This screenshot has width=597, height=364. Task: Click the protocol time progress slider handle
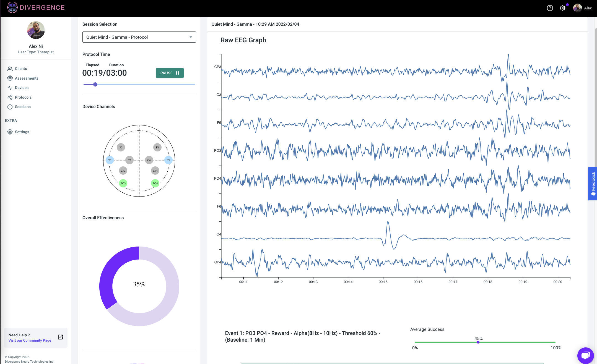click(x=95, y=84)
